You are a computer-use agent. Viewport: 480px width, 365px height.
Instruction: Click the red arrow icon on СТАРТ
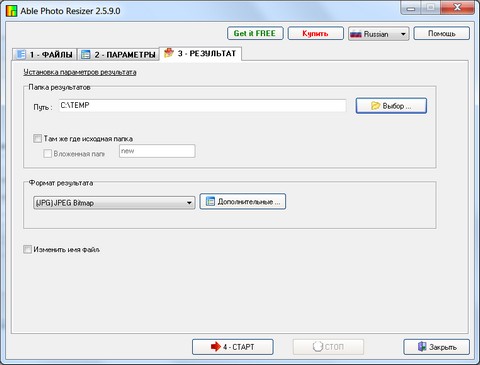[x=216, y=347]
